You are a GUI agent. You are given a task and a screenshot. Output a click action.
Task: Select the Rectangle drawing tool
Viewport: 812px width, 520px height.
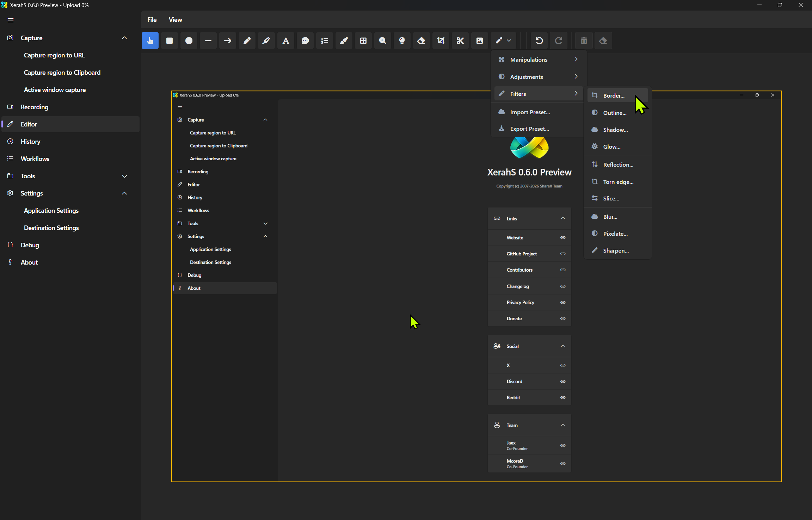tap(170, 41)
